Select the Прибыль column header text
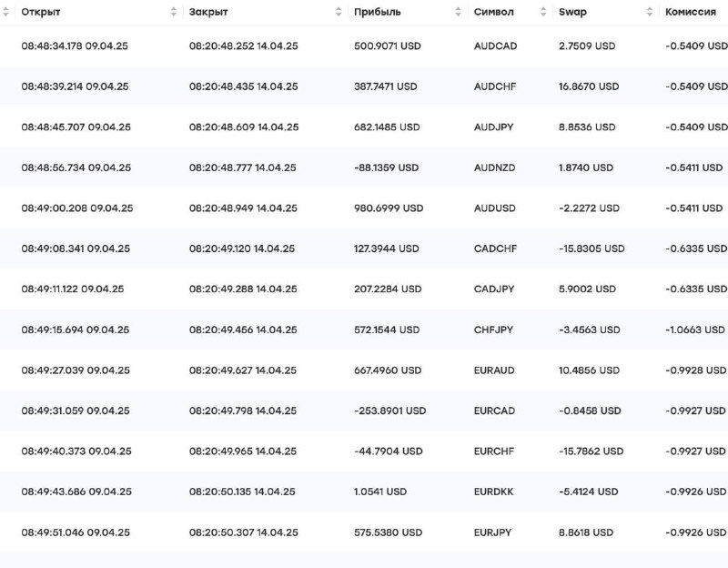The height and width of the screenshot is (568, 728). (377, 12)
